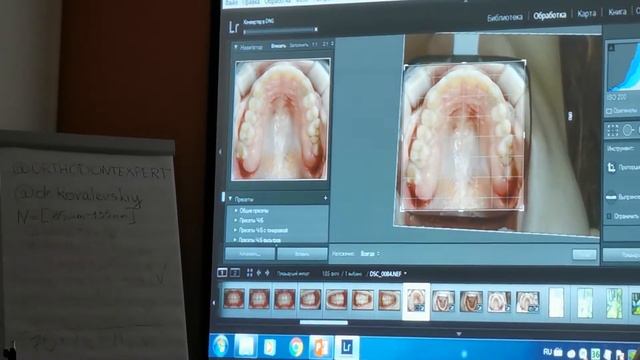Open media player from the taskbar

269,347
